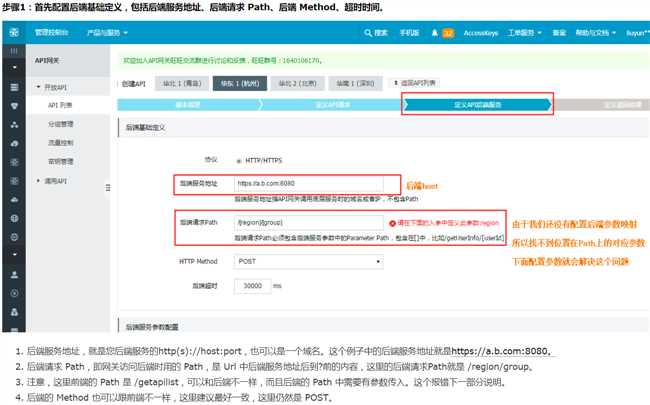
Task: Click the 后端基础定义 section header
Action: pos(145,127)
